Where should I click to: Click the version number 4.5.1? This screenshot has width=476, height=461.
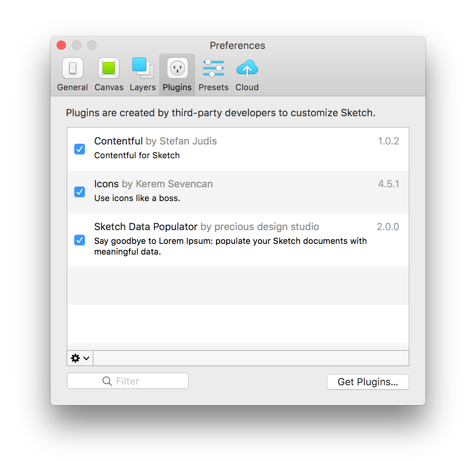pos(388,184)
